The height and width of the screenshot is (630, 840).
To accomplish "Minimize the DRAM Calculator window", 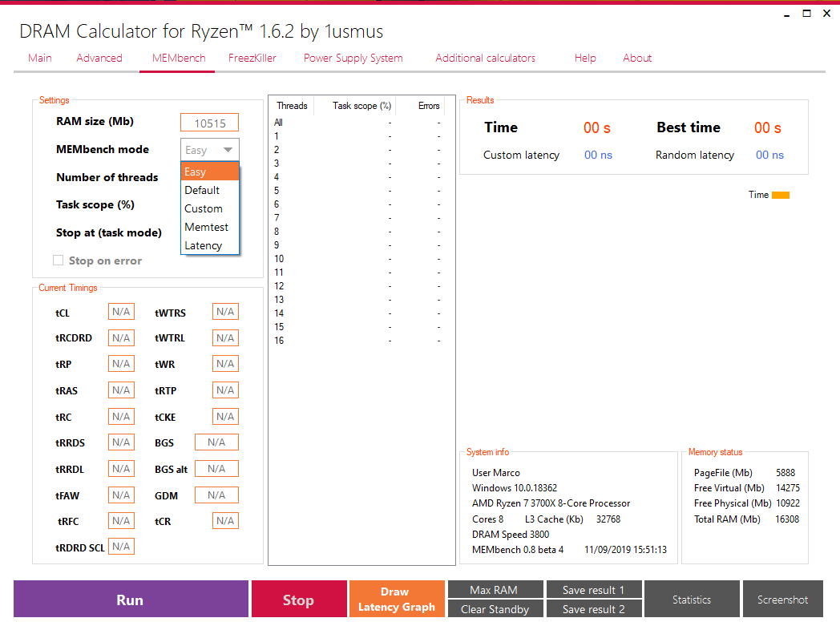I will (x=786, y=14).
